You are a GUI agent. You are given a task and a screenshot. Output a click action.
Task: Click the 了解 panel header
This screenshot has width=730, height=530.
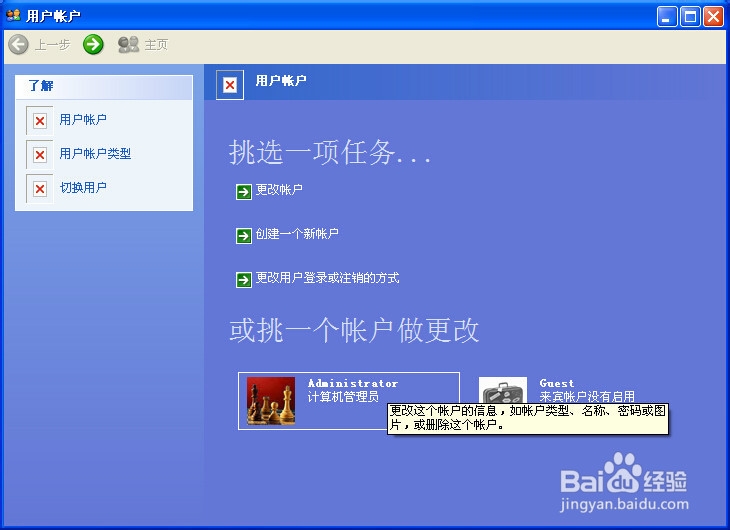(x=104, y=88)
